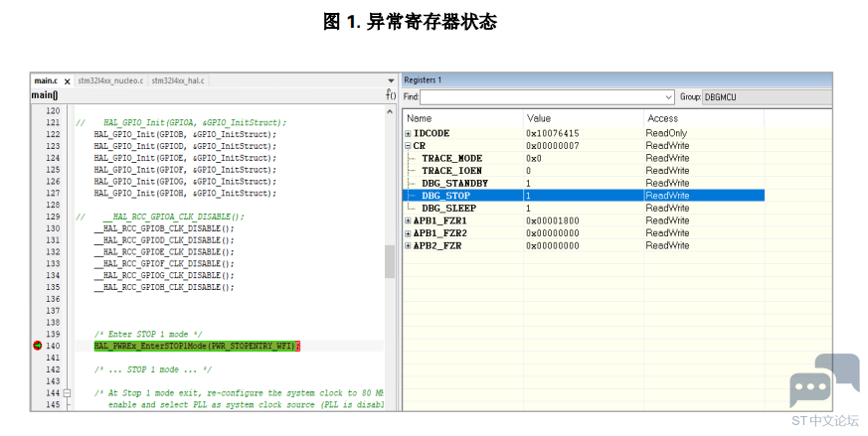Expand the APB1_FZR2 register node
Image resolution: width=868 pixels, height=436 pixels.
(x=408, y=232)
